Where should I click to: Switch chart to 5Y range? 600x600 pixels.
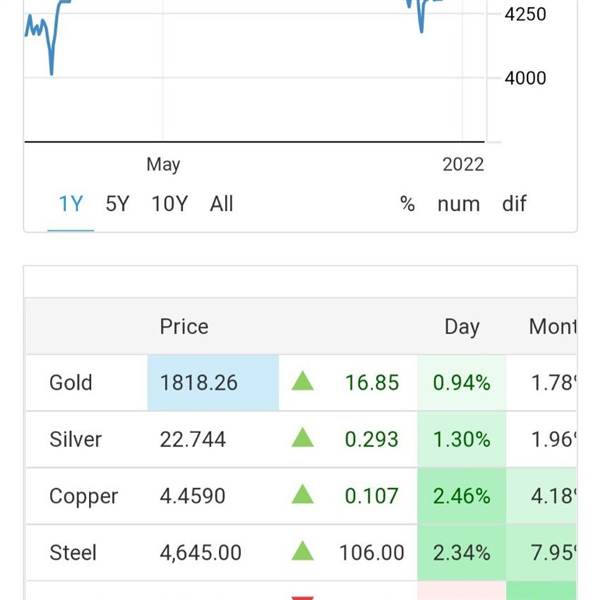pyautogui.click(x=117, y=204)
